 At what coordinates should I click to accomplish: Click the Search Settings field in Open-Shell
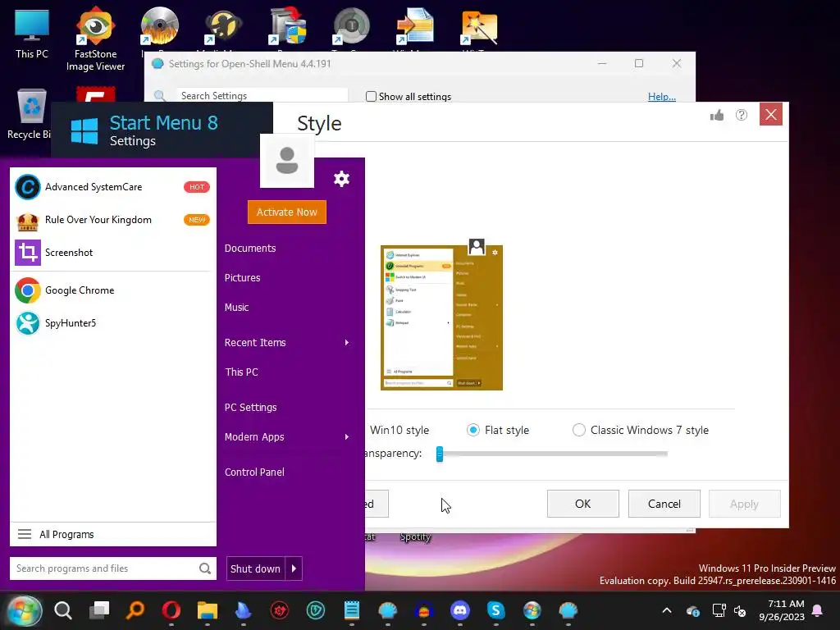click(262, 95)
